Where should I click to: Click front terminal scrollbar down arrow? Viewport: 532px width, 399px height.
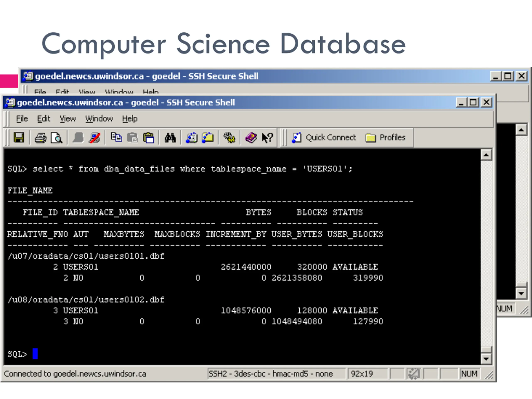click(486, 359)
